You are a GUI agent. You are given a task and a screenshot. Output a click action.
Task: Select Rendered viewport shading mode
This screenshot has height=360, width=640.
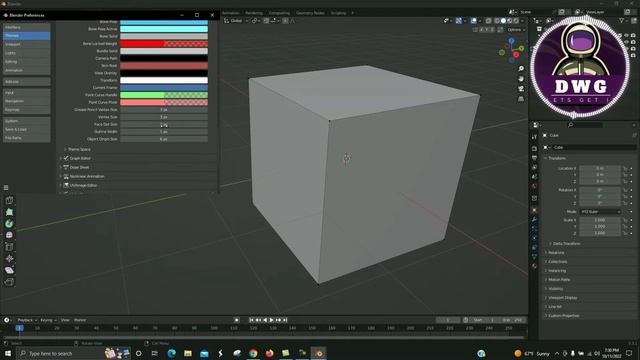click(x=516, y=20)
